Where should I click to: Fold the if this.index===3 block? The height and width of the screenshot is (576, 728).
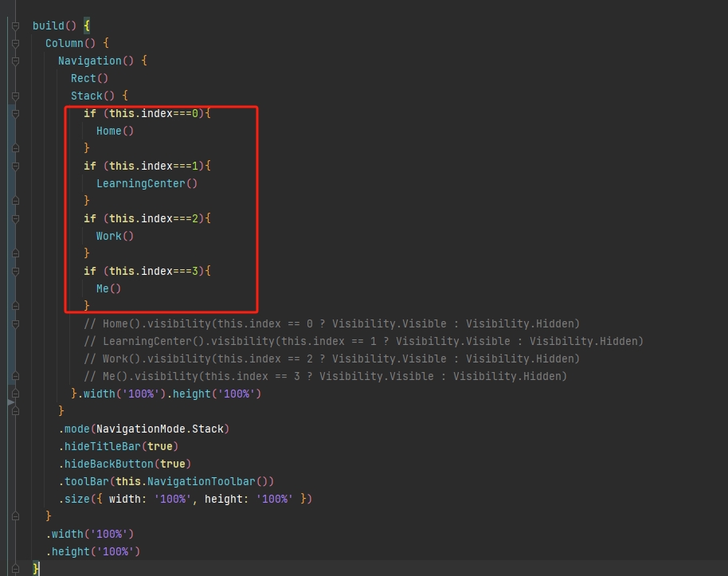pos(15,271)
